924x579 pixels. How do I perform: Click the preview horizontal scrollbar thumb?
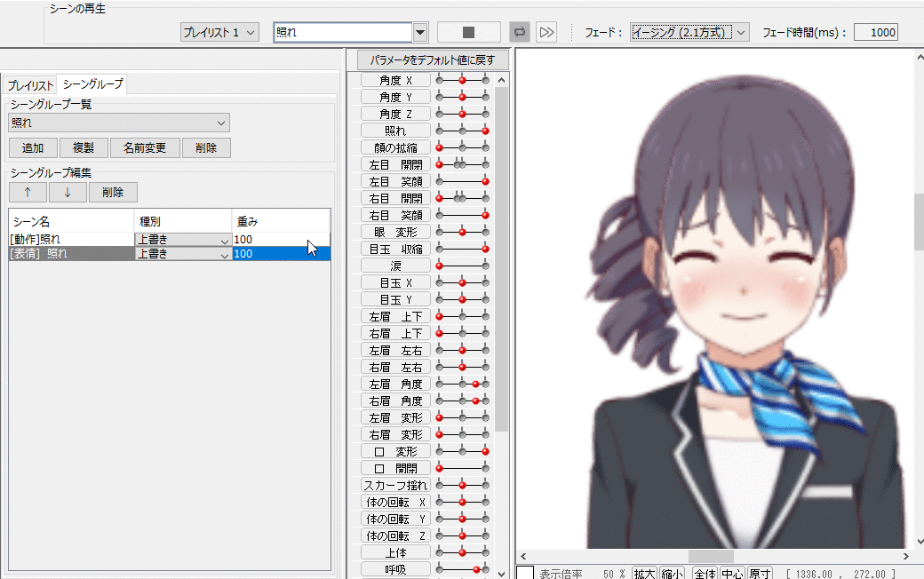[x=712, y=556]
